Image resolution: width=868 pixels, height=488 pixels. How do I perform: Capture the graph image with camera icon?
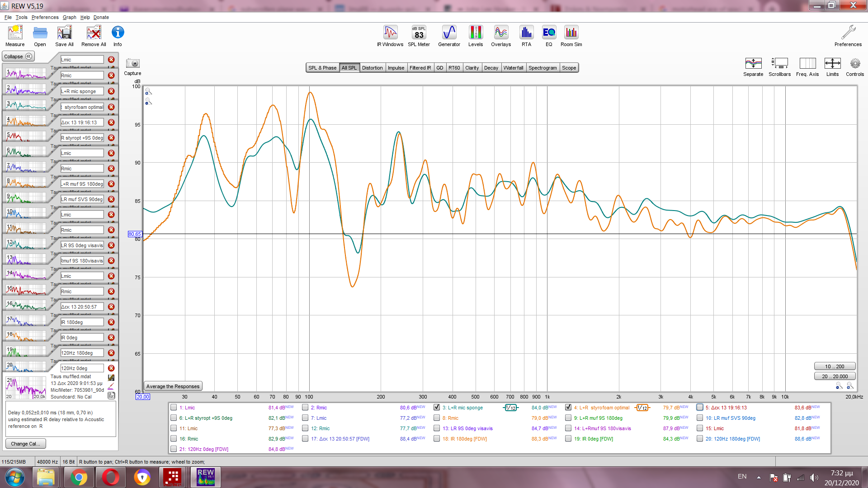click(132, 63)
